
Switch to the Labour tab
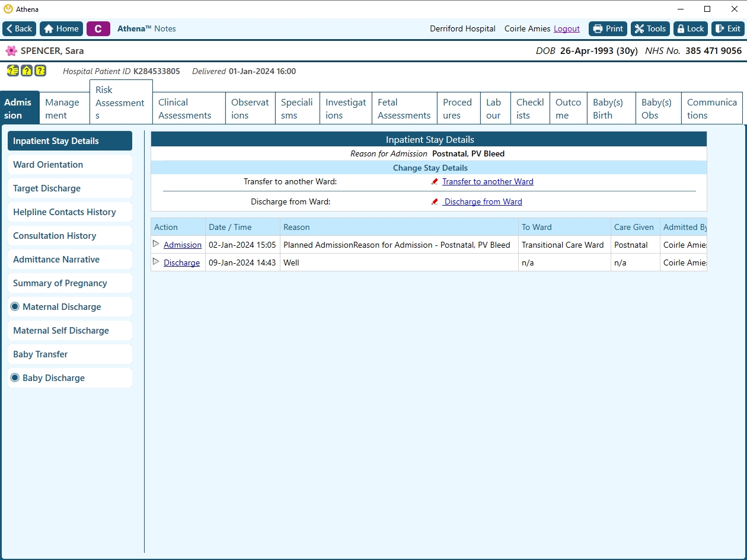point(496,108)
